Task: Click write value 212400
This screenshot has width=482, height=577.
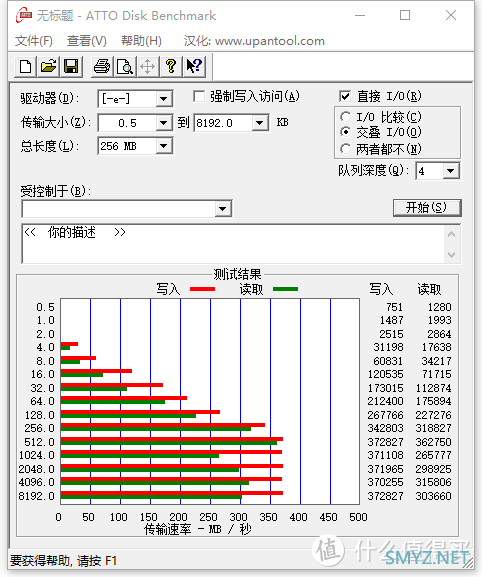Action: [x=385, y=401]
